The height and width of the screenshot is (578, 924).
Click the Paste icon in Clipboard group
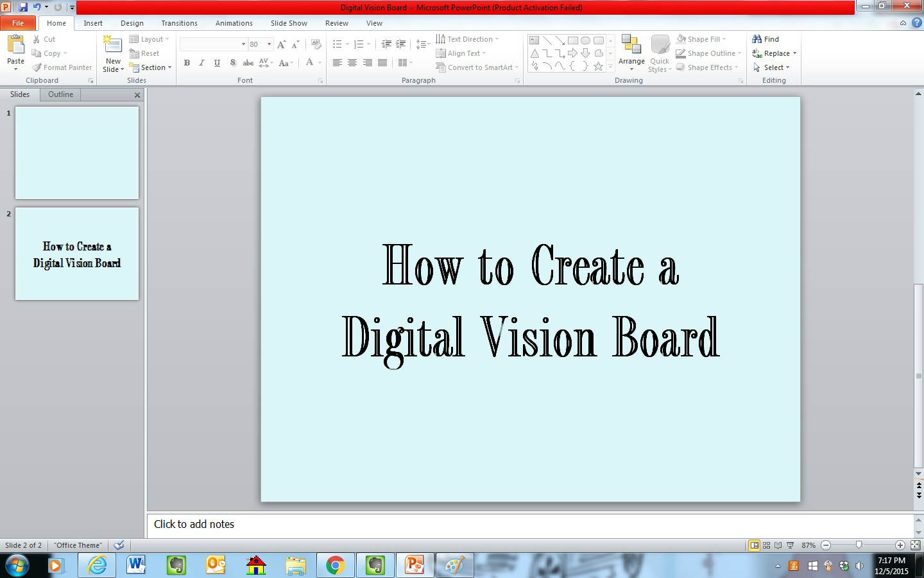pos(15,45)
